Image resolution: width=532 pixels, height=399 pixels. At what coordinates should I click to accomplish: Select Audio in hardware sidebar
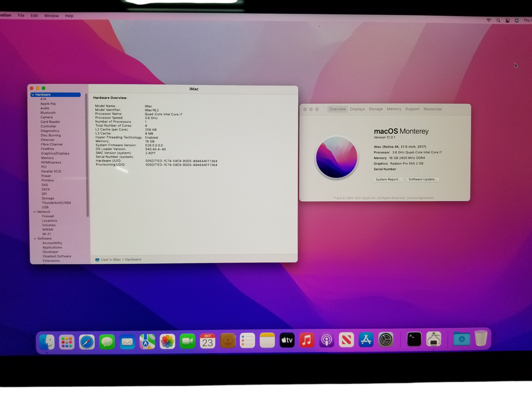(x=45, y=108)
